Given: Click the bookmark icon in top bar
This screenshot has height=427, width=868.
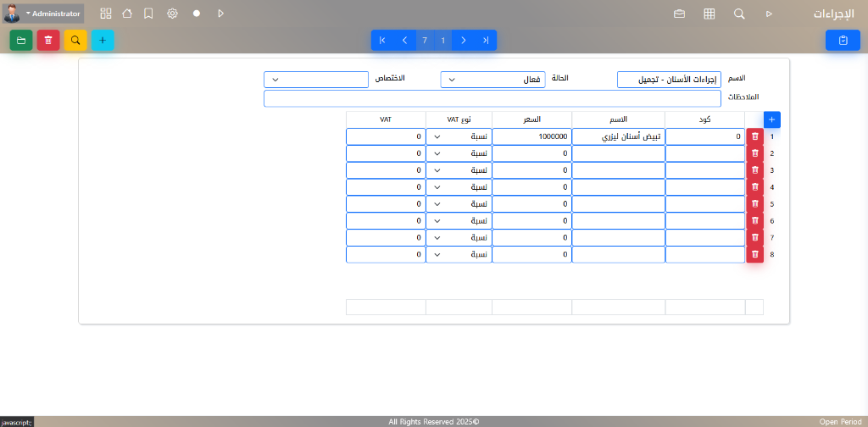Looking at the screenshot, I should pos(148,14).
